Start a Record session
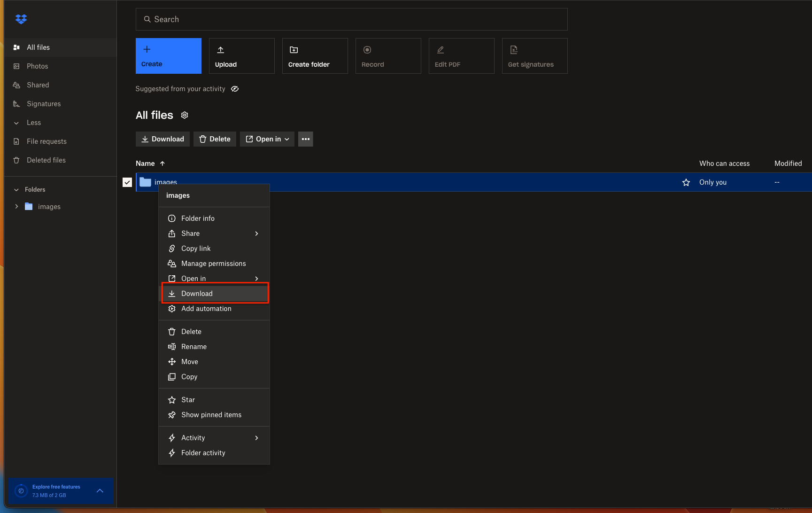The image size is (812, 513). pos(388,56)
